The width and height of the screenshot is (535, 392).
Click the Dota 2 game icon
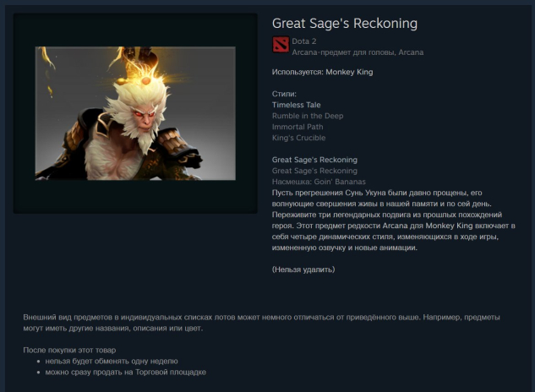[x=281, y=45]
